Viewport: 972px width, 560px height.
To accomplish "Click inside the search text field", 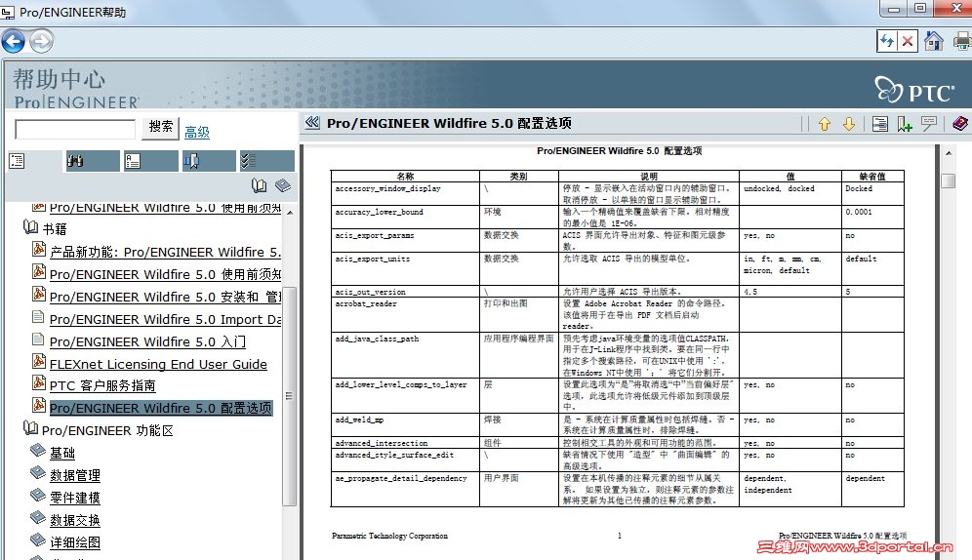I will [x=75, y=130].
